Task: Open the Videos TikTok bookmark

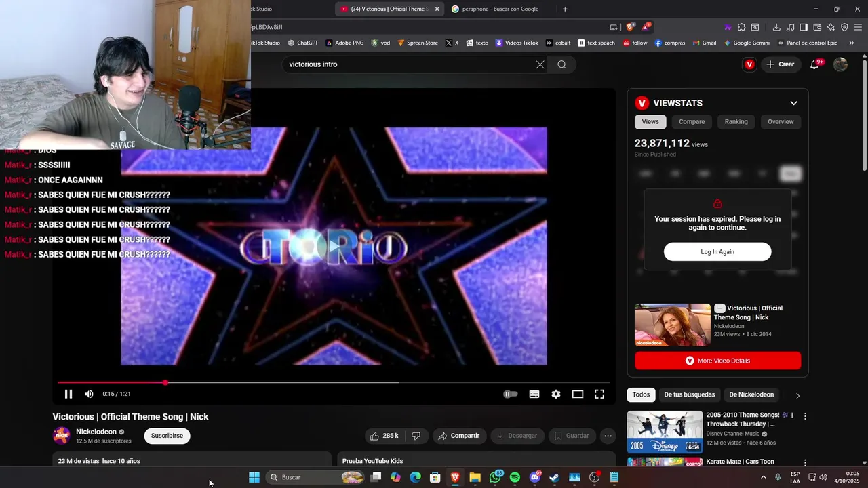Action: tap(517, 43)
